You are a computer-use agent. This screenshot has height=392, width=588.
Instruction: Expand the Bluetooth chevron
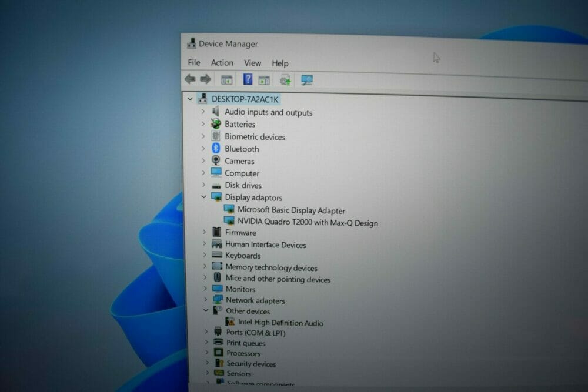pyautogui.click(x=203, y=148)
